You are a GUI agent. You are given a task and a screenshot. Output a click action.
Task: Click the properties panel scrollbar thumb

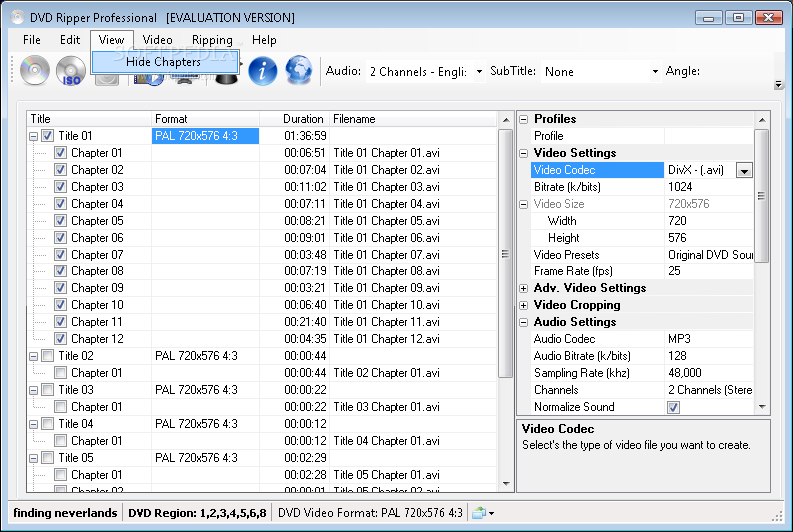[x=761, y=195]
